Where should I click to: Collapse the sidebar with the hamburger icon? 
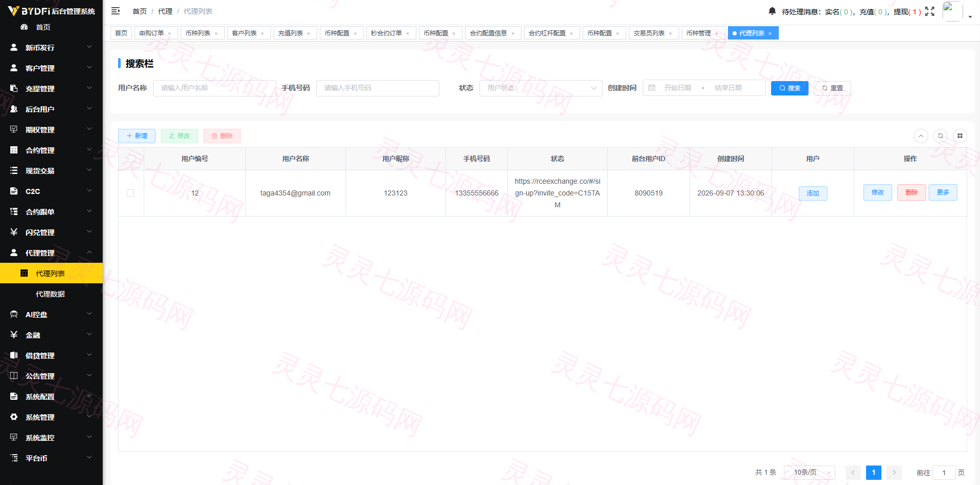(x=116, y=11)
